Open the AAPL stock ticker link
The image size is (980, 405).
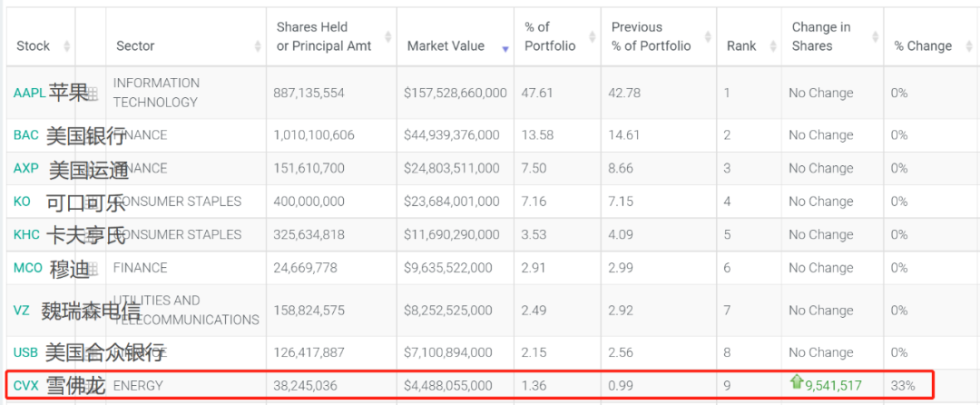[x=28, y=93]
